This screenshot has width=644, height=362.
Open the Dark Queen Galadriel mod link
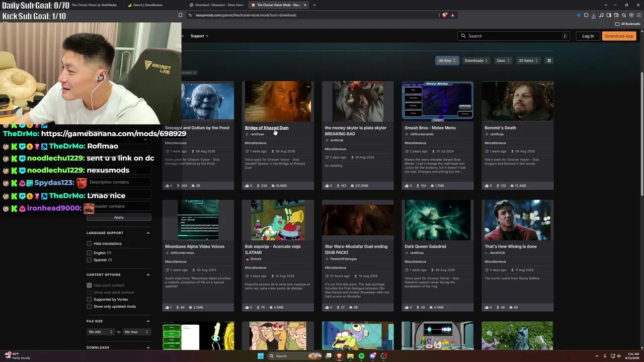pos(425,246)
